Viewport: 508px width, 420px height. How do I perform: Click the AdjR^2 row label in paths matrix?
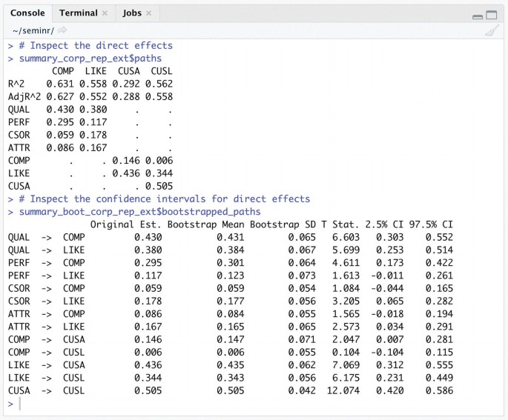click(24, 96)
